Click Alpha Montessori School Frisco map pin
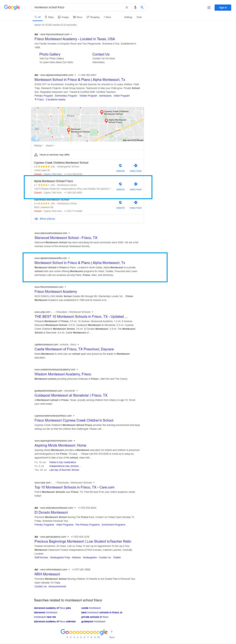Screen dimensions: 236x644 click(106, 121)
